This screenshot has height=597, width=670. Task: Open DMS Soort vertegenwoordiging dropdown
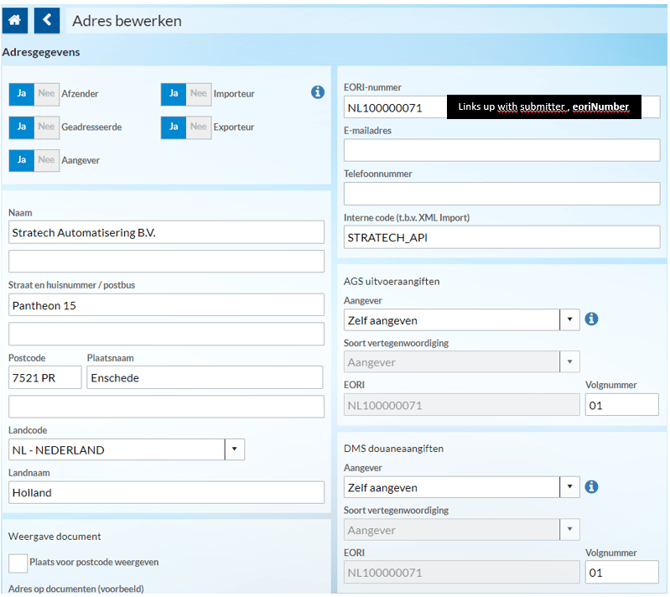(x=461, y=529)
